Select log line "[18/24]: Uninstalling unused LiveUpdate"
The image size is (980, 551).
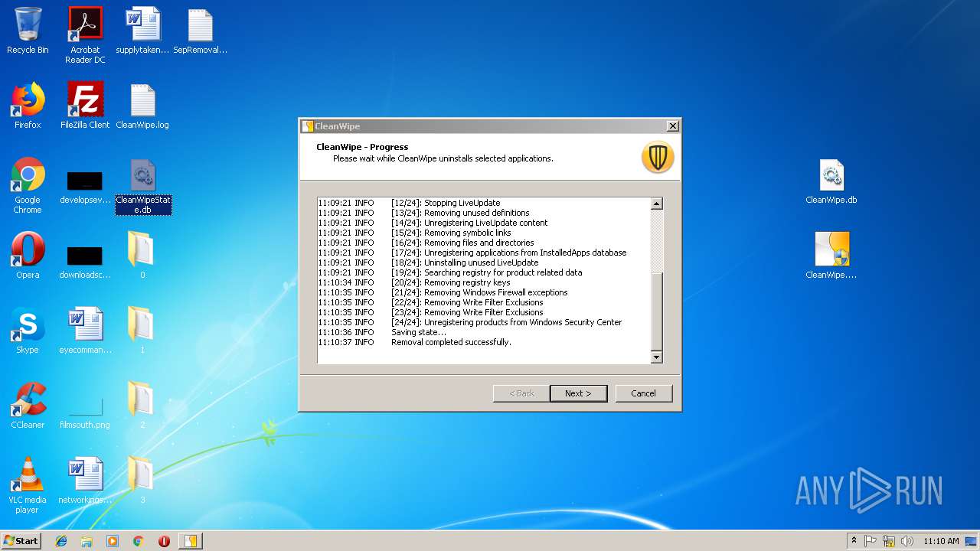(465, 262)
